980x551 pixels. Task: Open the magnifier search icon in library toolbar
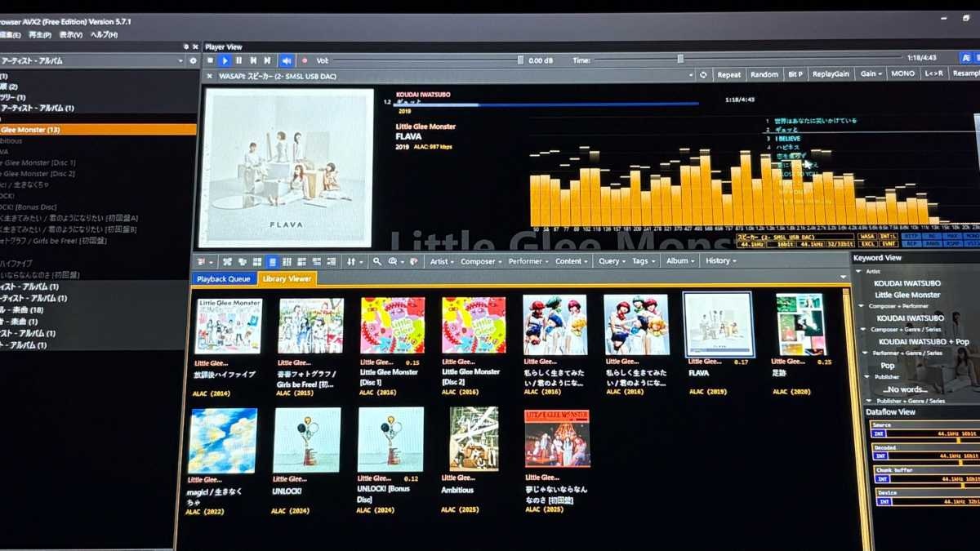[376, 261]
